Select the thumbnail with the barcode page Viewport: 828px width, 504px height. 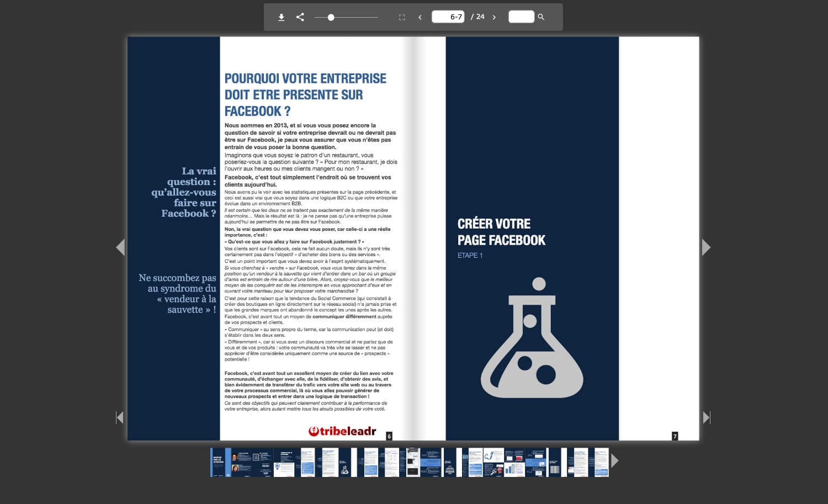point(554,462)
